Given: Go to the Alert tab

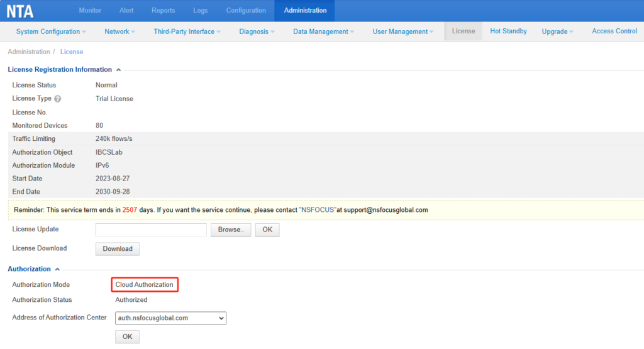Looking at the screenshot, I should (126, 11).
